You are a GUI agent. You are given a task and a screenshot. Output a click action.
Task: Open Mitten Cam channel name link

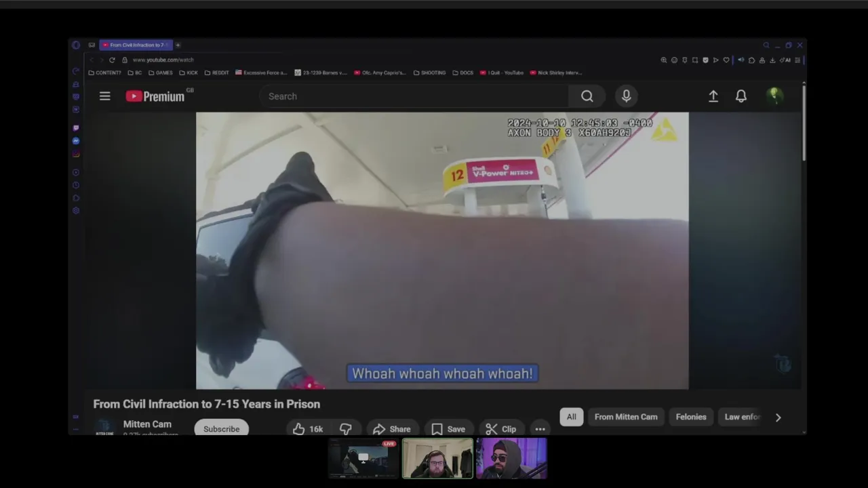coord(147,424)
